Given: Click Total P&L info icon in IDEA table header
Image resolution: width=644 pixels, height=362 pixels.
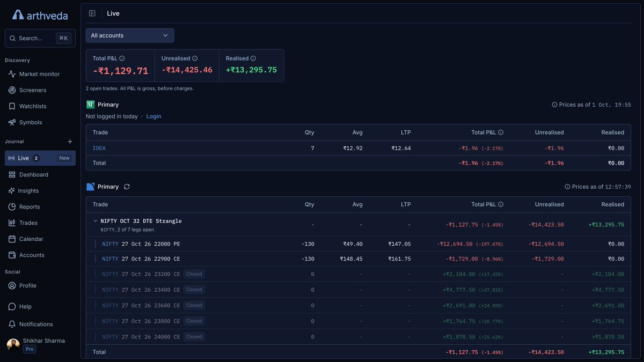Looking at the screenshot, I should [x=501, y=132].
